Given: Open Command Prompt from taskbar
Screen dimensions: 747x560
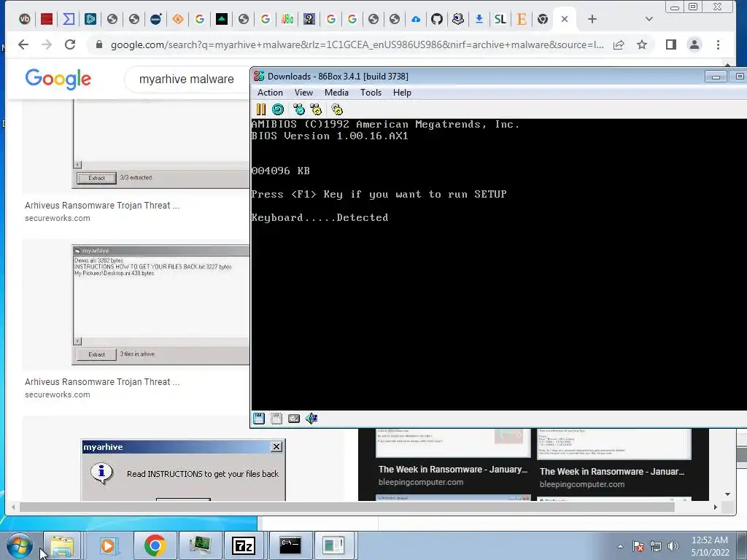Looking at the screenshot, I should pyautogui.click(x=290, y=545).
